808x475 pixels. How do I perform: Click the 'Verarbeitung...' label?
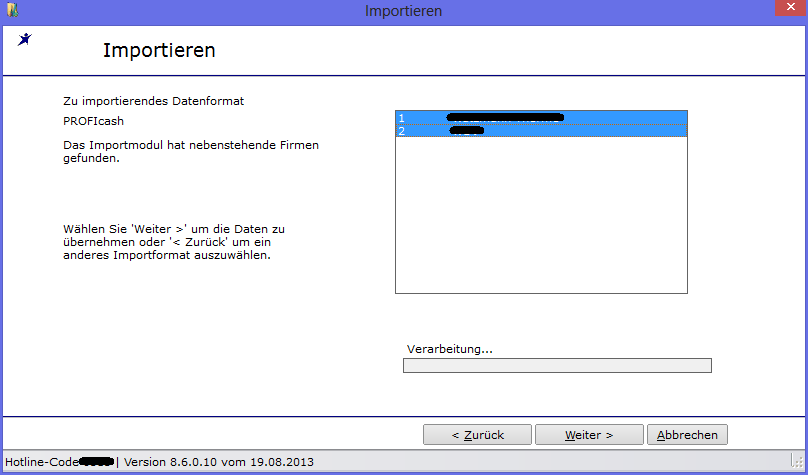[449, 349]
